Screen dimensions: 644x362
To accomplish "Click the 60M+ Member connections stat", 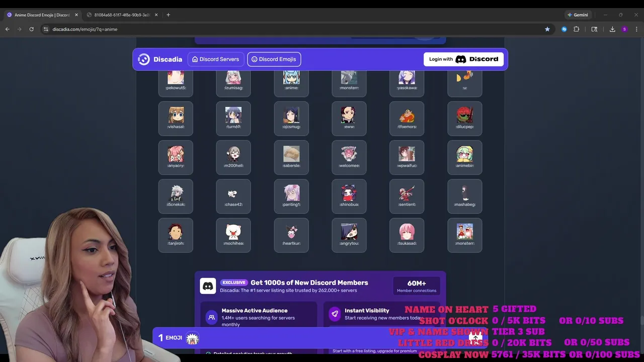I will (417, 286).
